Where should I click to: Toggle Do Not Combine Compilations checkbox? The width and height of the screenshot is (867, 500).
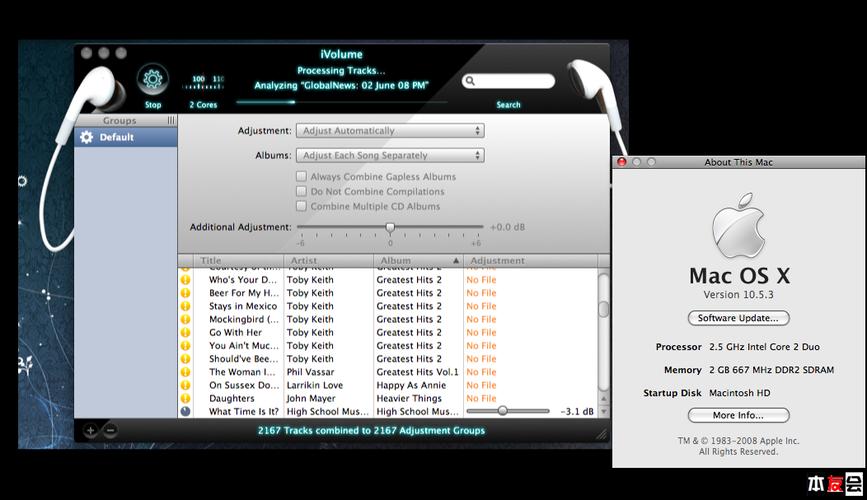[x=301, y=191]
